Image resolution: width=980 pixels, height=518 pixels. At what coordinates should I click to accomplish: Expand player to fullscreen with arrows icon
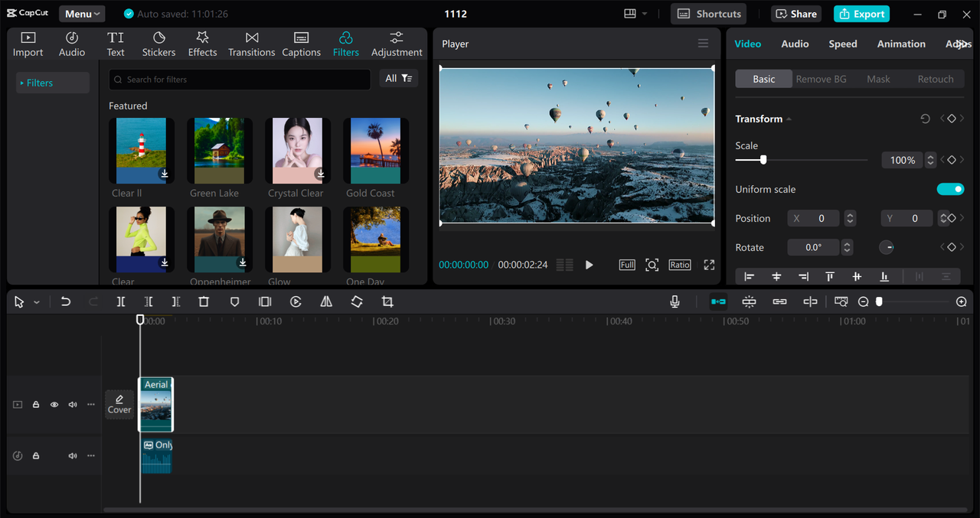point(709,265)
